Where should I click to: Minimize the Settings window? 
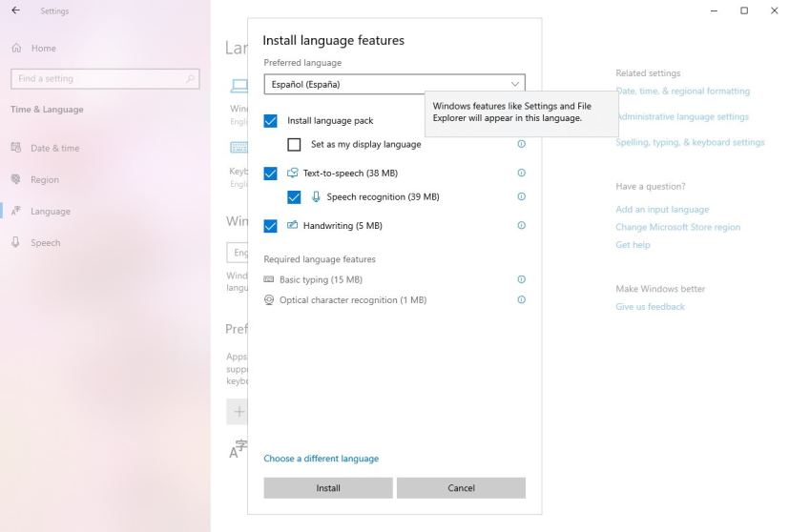(714, 10)
